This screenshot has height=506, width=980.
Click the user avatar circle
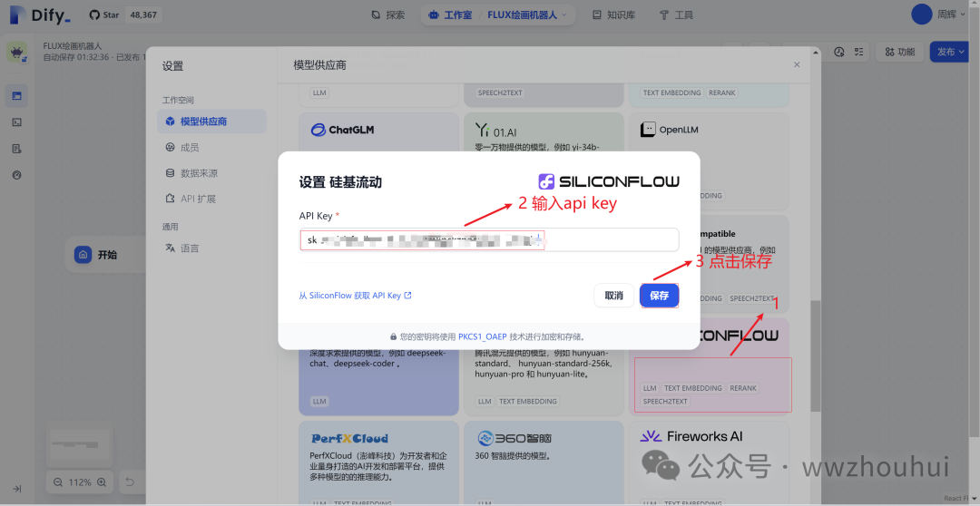921,15
